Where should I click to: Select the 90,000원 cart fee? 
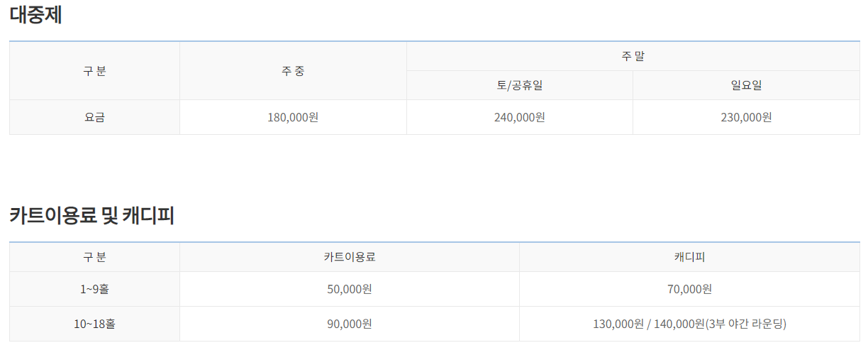tap(350, 324)
